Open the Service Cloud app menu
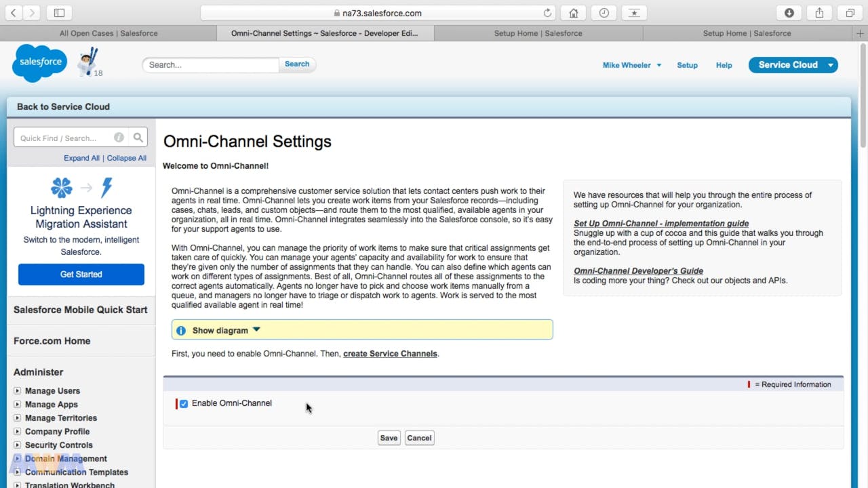868x488 pixels. pos(831,65)
